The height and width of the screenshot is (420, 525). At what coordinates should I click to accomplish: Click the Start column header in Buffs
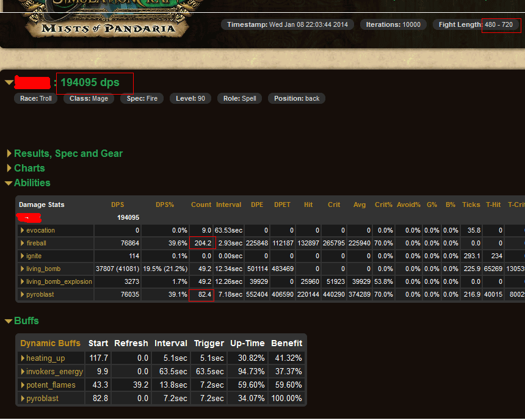point(98,343)
